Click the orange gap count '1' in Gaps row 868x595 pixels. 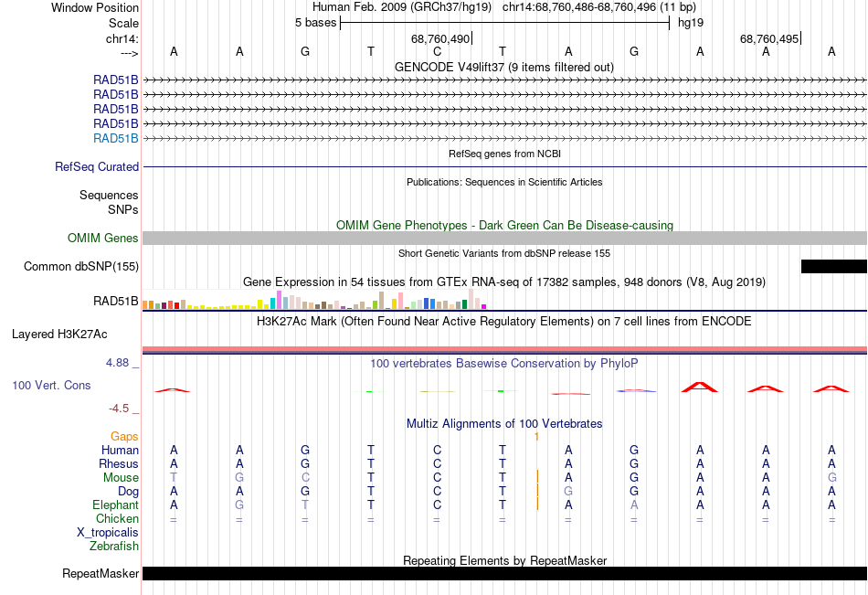coord(536,437)
